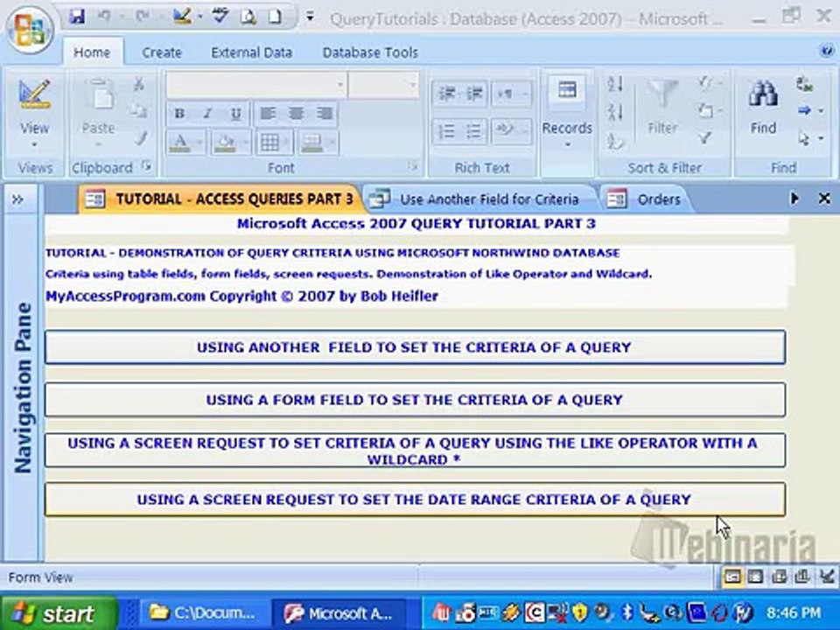Align text right
The image size is (840, 630).
[x=324, y=114]
